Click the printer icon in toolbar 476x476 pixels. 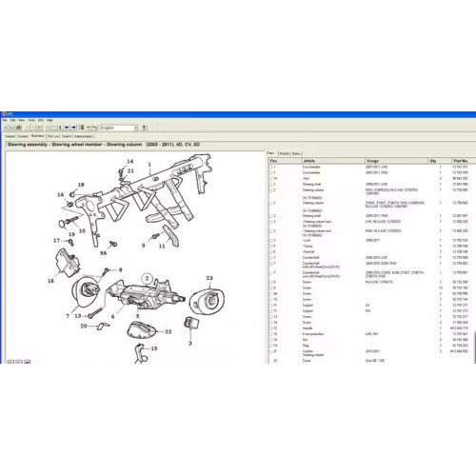click(18, 128)
